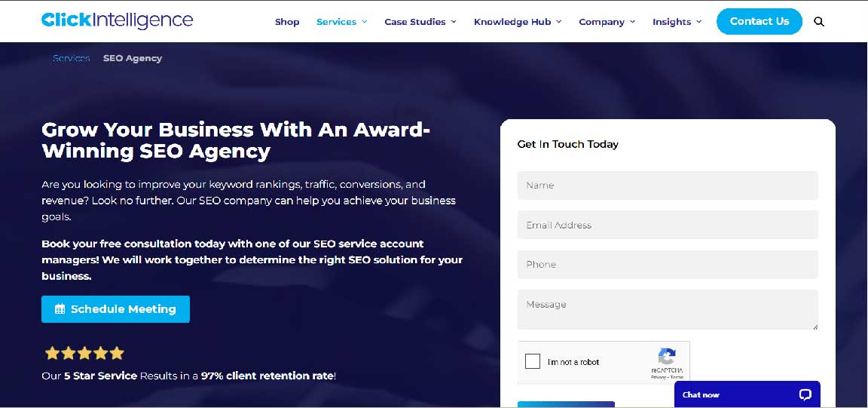
Task: Click the Name input field
Action: [667, 186]
